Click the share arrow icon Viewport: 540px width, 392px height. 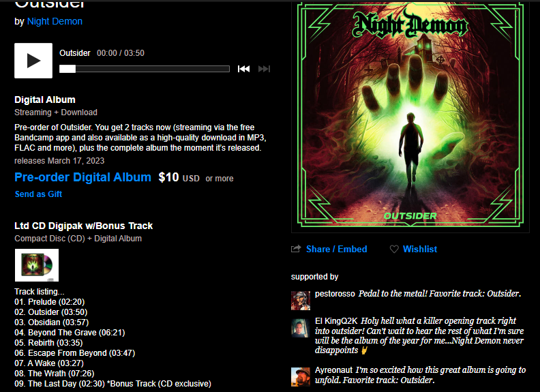click(x=296, y=249)
